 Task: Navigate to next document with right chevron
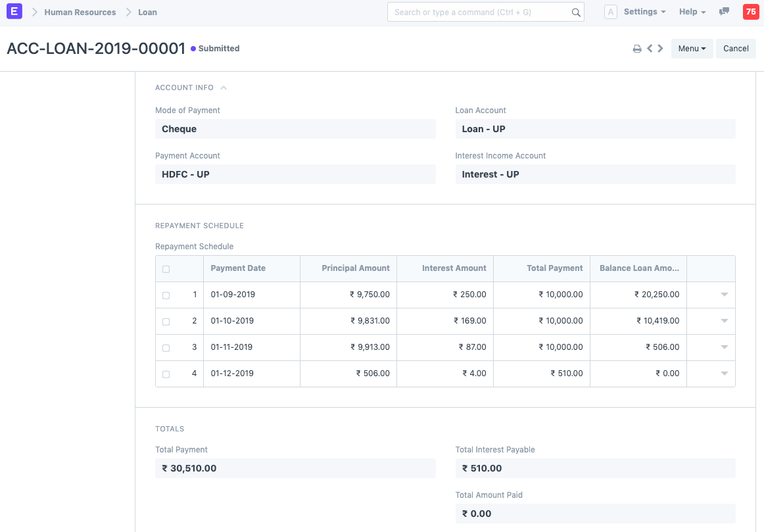pyautogui.click(x=661, y=48)
